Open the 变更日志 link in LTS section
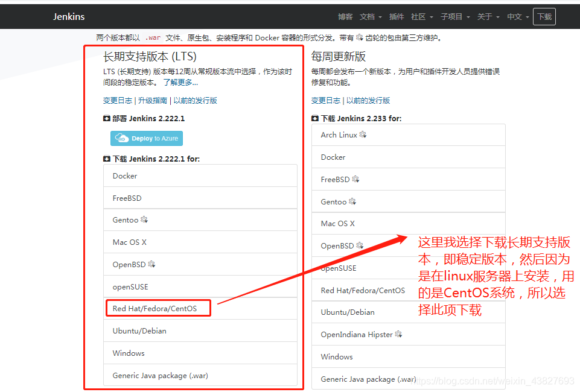The height and width of the screenshot is (392, 580). (117, 100)
